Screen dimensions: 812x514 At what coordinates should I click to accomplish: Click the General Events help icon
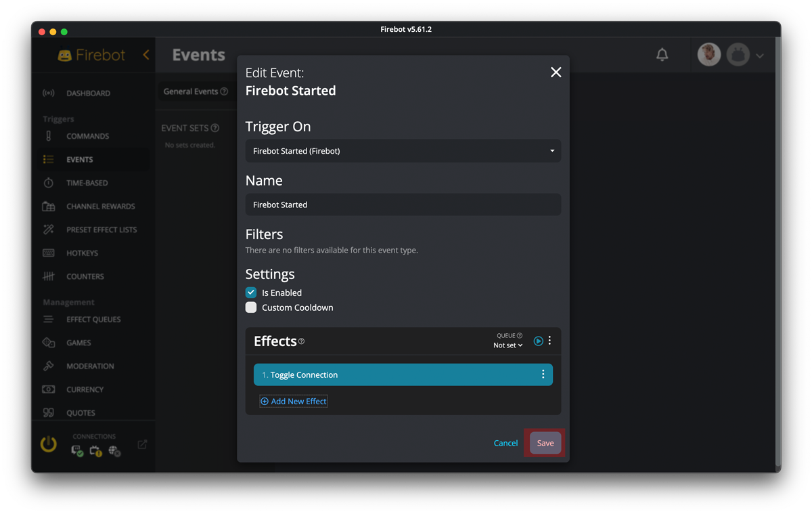[x=224, y=91]
